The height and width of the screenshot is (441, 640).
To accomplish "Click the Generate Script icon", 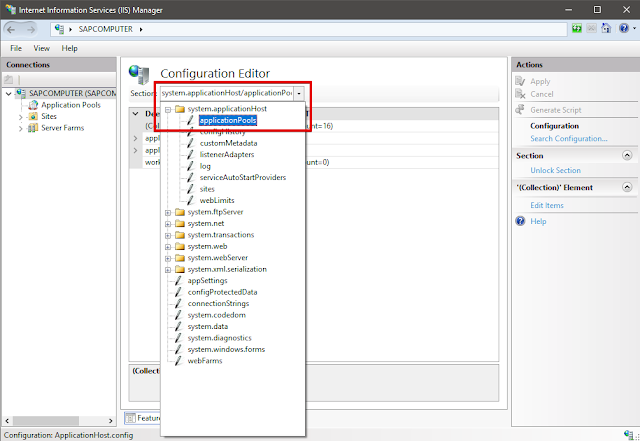I will click(x=520, y=110).
